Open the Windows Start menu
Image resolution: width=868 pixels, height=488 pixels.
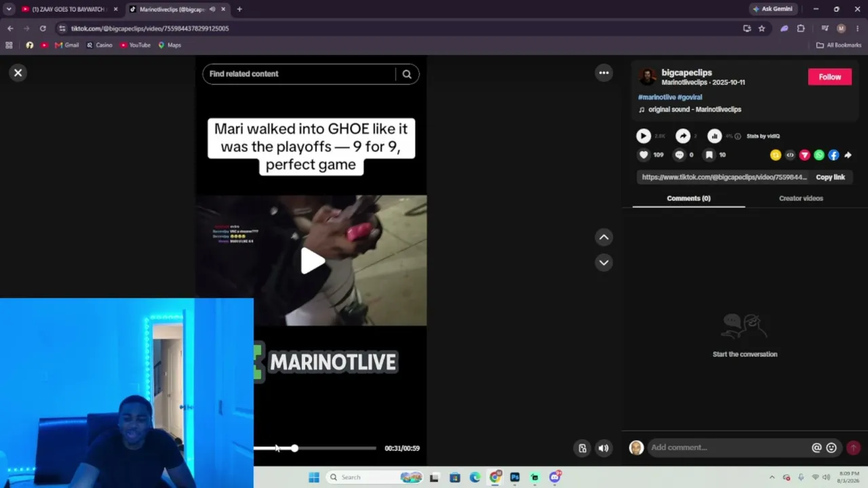coord(313,477)
